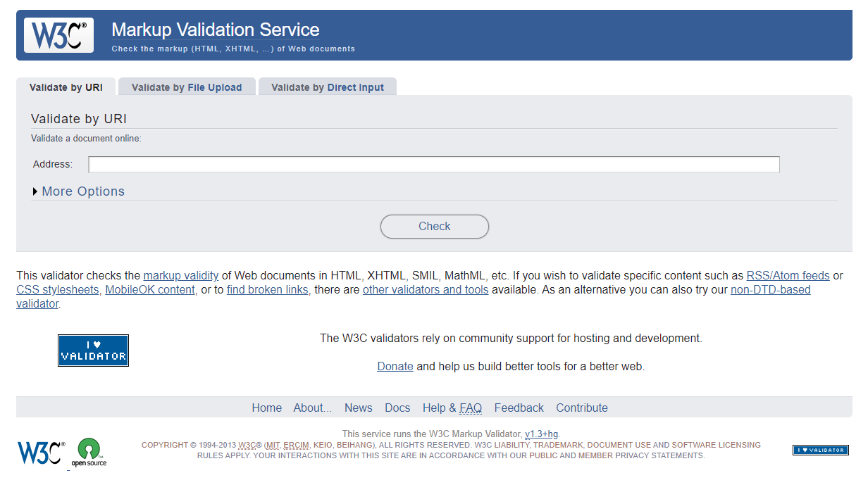Click the Donate link
This screenshot has width=868, height=492.
395,367
